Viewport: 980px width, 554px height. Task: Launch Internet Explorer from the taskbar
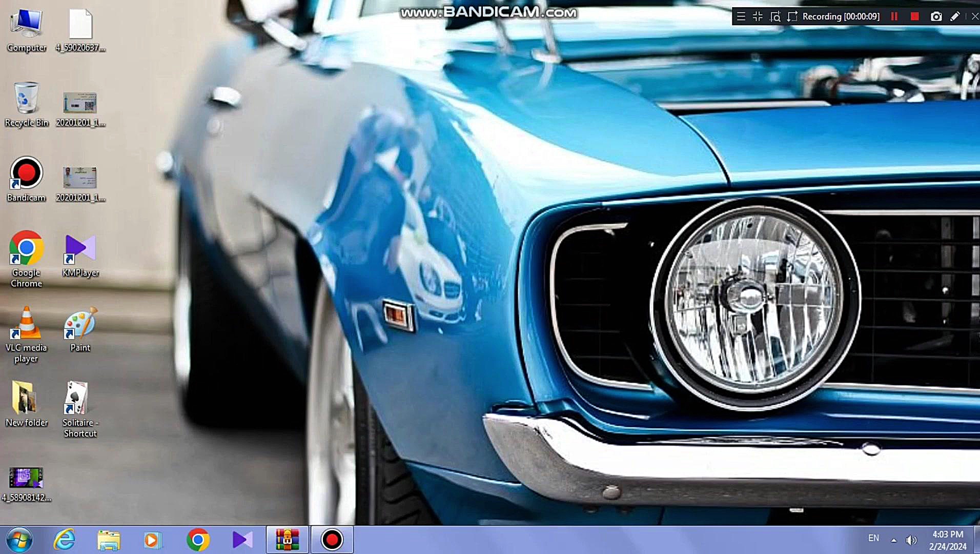tap(65, 540)
